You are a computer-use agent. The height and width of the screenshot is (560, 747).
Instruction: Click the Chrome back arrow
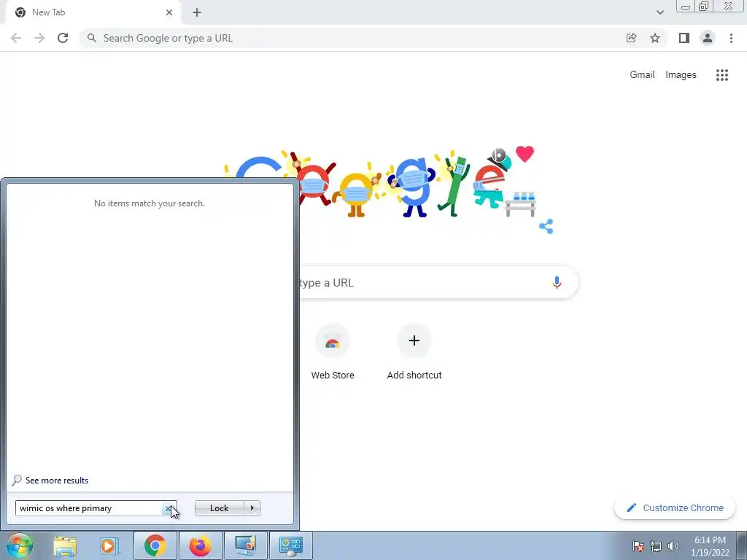pyautogui.click(x=16, y=38)
